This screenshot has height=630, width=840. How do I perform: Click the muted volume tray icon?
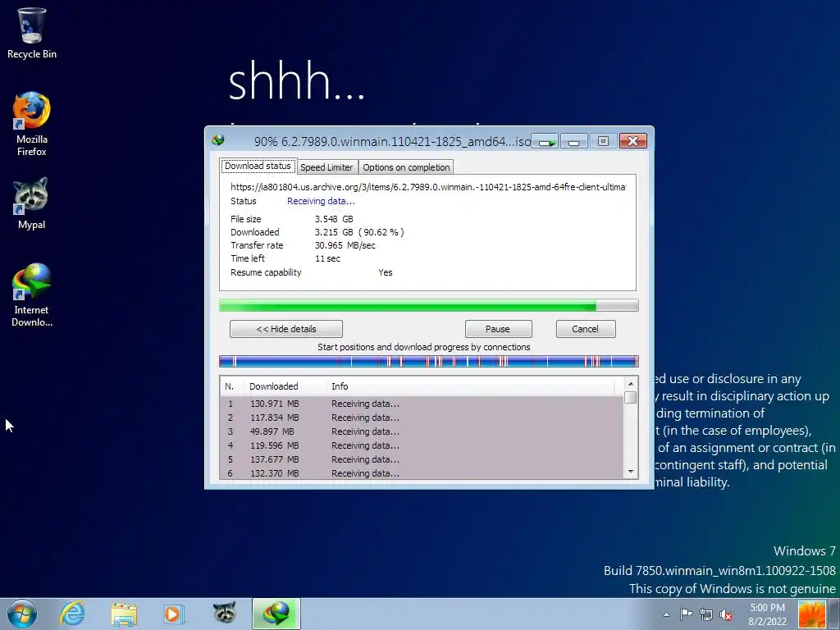click(x=727, y=614)
